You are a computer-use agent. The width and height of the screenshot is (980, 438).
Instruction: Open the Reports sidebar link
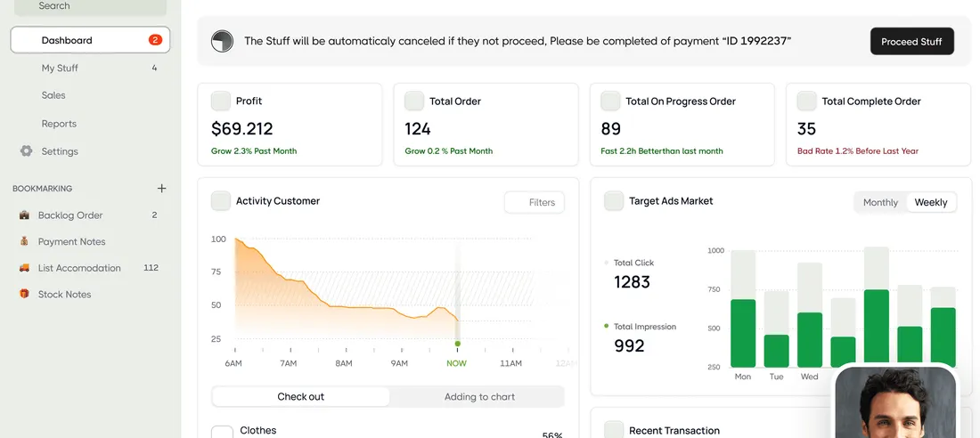coord(59,124)
